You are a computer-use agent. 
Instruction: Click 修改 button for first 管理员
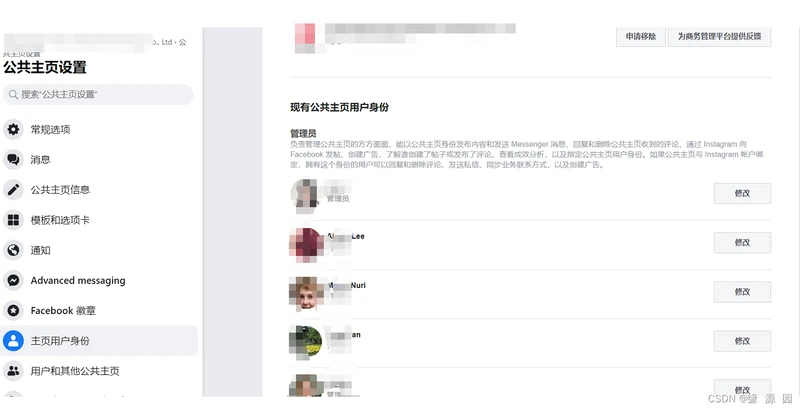742,193
